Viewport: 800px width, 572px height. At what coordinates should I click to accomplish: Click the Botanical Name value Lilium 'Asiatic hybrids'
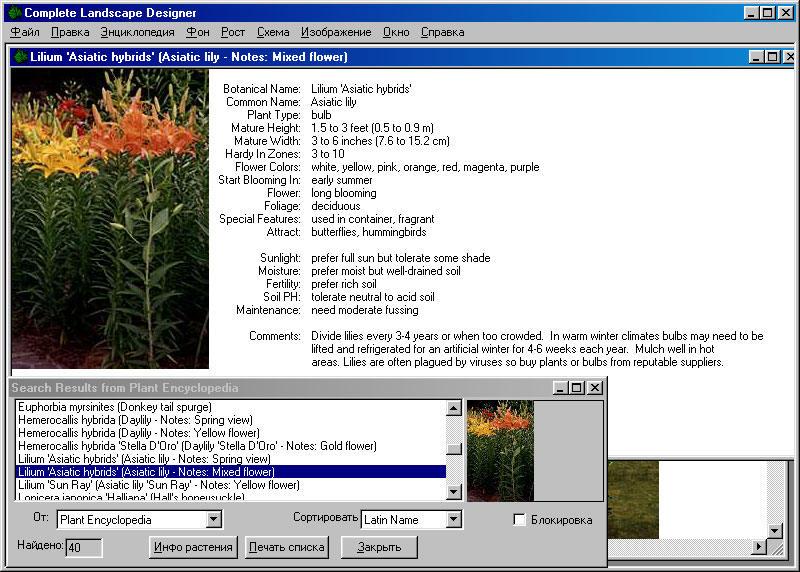click(361, 89)
